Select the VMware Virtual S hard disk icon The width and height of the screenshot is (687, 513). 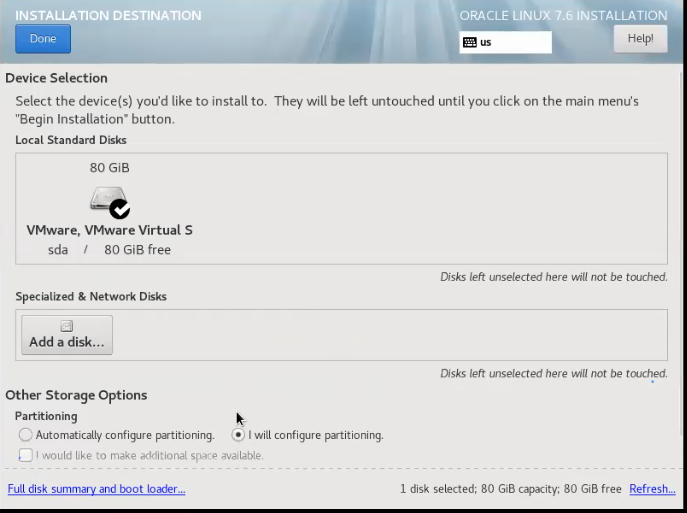tap(108, 199)
